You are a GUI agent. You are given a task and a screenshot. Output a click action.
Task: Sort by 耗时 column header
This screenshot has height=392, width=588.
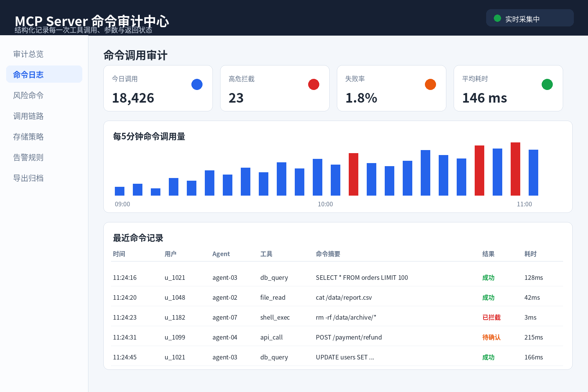530,254
